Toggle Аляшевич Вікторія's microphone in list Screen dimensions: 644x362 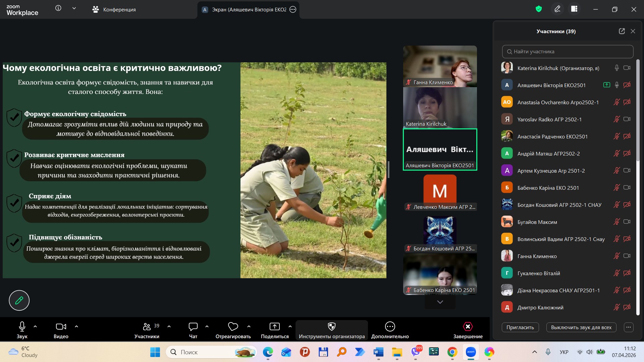616,85
